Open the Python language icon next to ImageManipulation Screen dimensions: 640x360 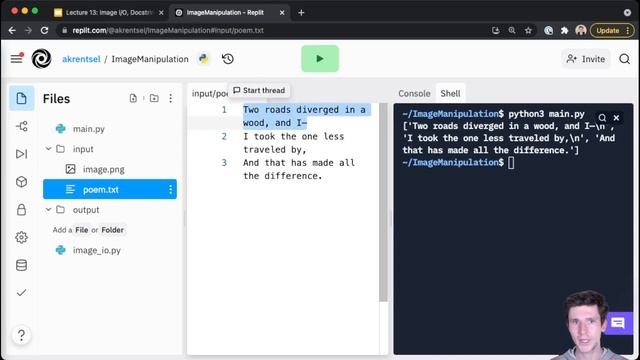203,59
